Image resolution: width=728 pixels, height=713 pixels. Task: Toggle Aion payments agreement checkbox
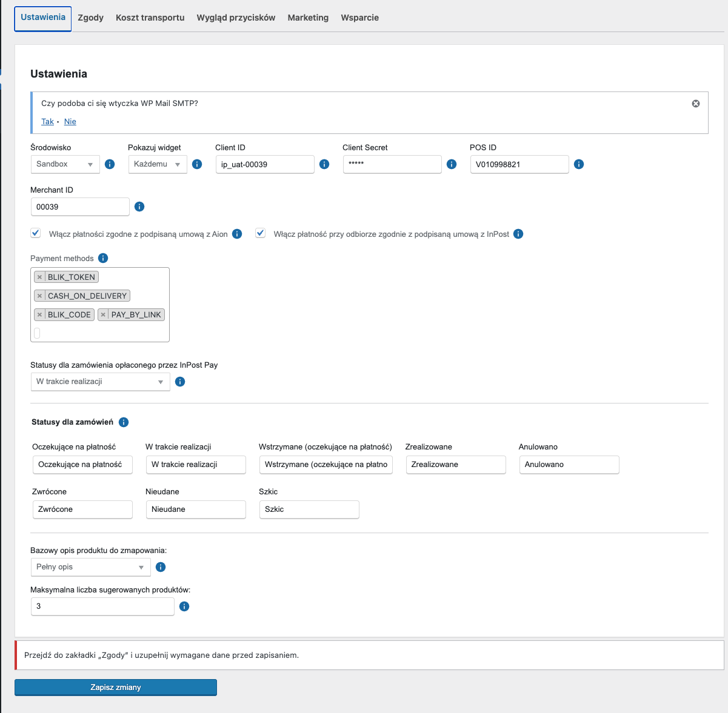[x=36, y=233]
